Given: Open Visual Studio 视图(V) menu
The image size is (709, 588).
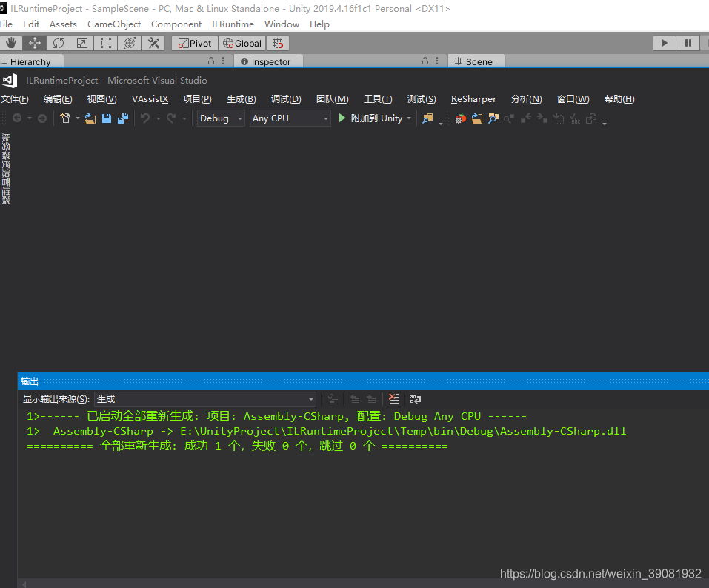Looking at the screenshot, I should point(101,99).
